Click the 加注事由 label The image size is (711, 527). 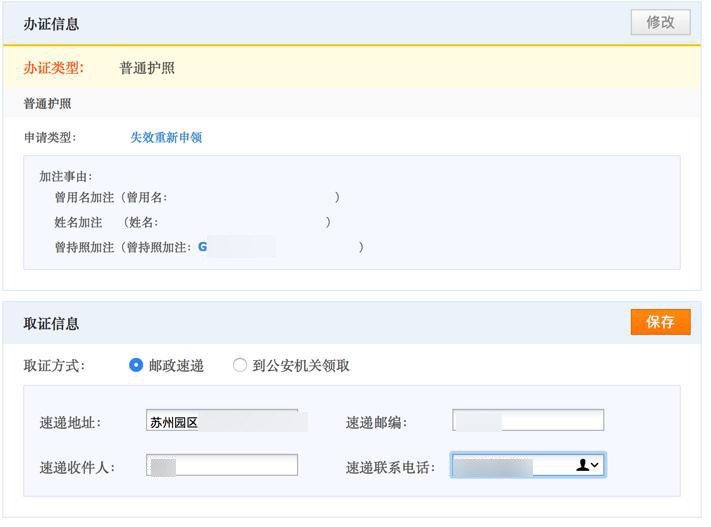click(66, 177)
